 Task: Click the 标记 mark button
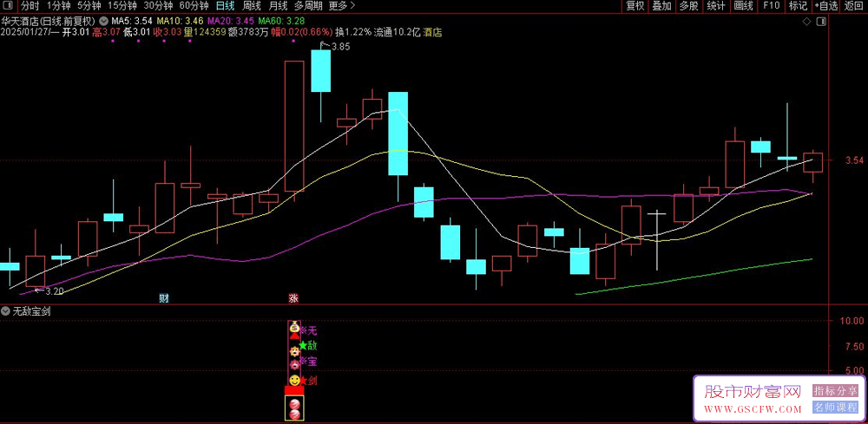click(x=798, y=6)
